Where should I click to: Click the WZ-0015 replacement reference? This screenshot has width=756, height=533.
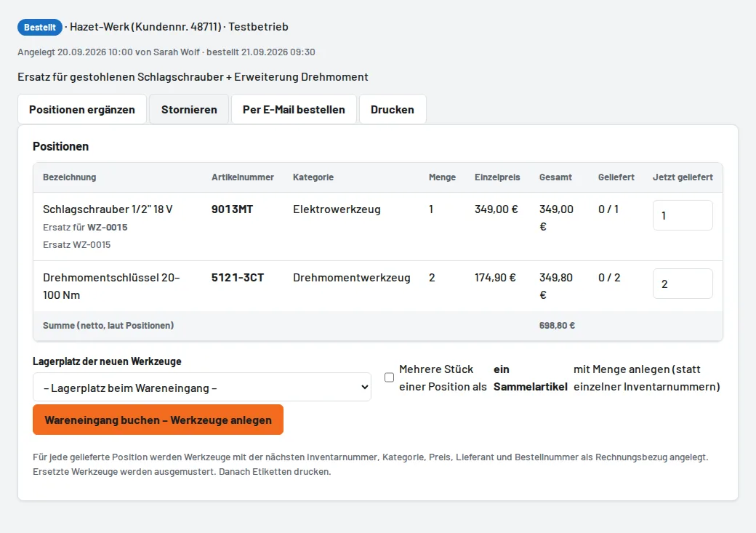click(108, 227)
